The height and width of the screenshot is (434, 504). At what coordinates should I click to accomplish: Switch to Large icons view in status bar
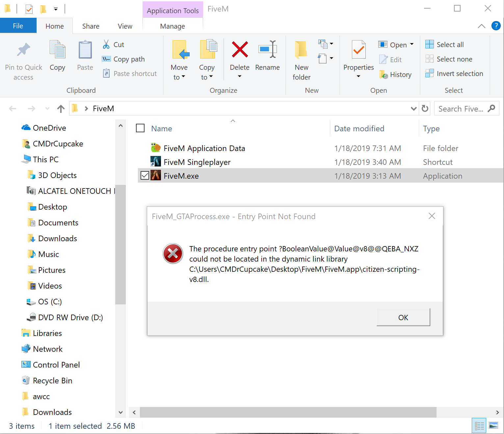pos(493,426)
